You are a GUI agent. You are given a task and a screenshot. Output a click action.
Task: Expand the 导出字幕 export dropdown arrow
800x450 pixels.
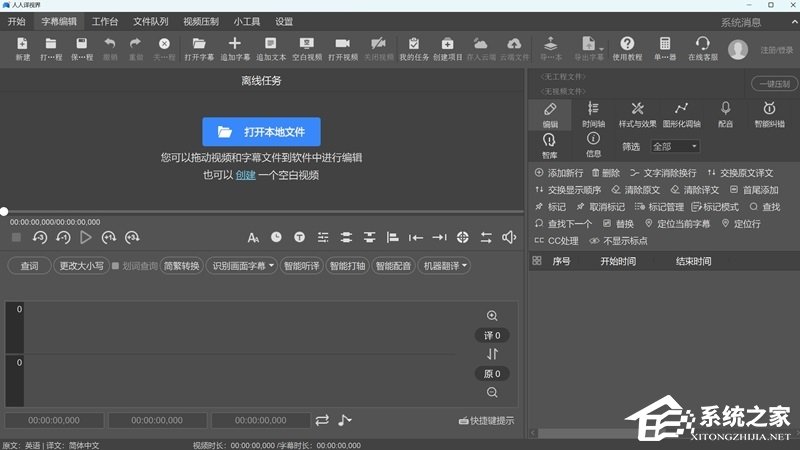(602, 49)
